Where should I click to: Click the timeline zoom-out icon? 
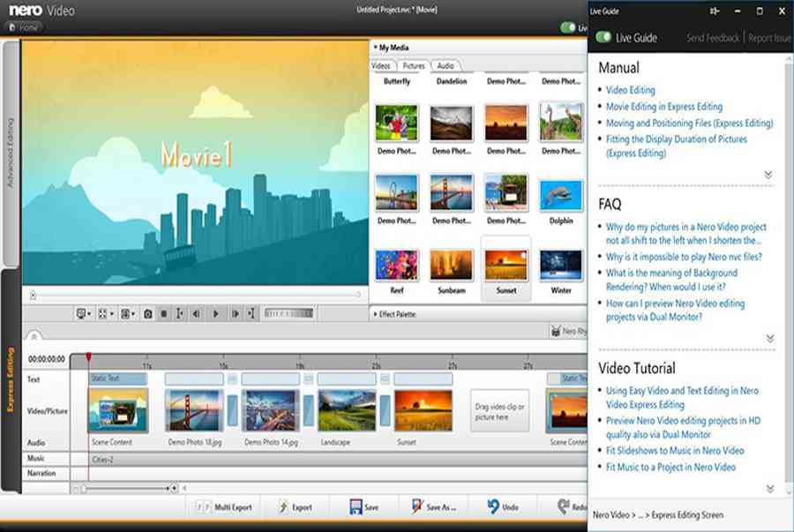(x=76, y=489)
